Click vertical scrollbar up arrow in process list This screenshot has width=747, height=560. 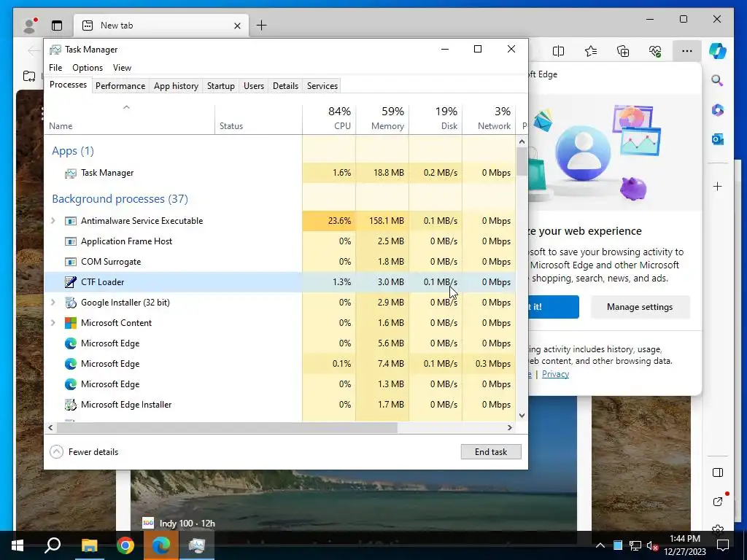(522, 141)
